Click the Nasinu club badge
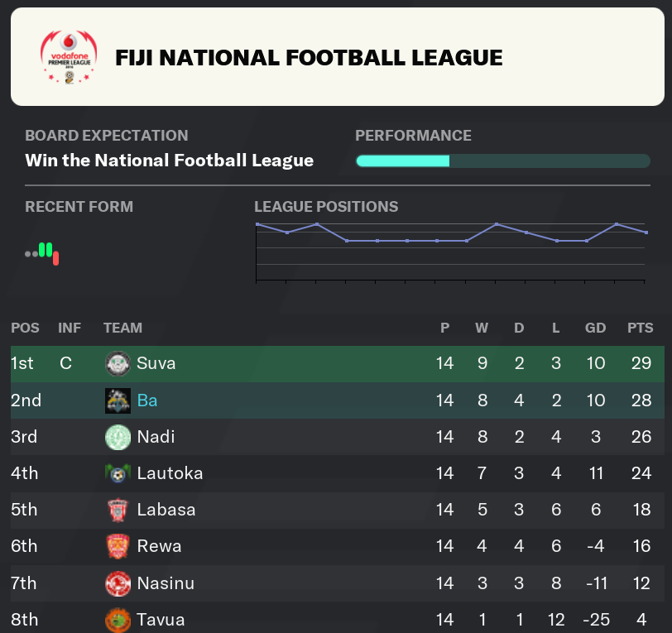The height and width of the screenshot is (633, 672). click(118, 583)
